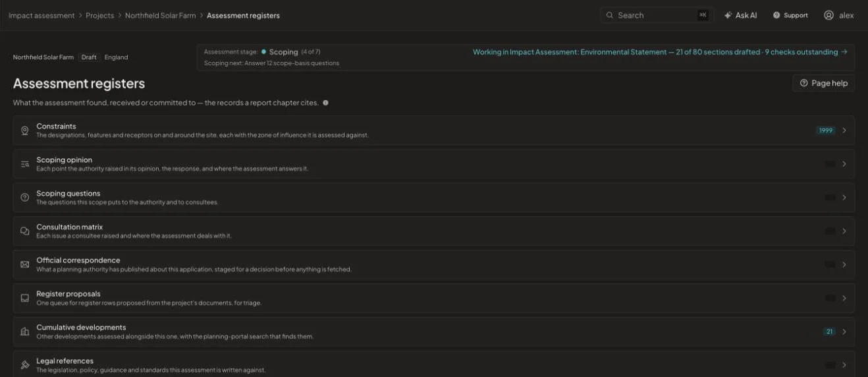This screenshot has height=377, width=868.
Task: Click the Support lifebuoy icon
Action: tap(776, 15)
